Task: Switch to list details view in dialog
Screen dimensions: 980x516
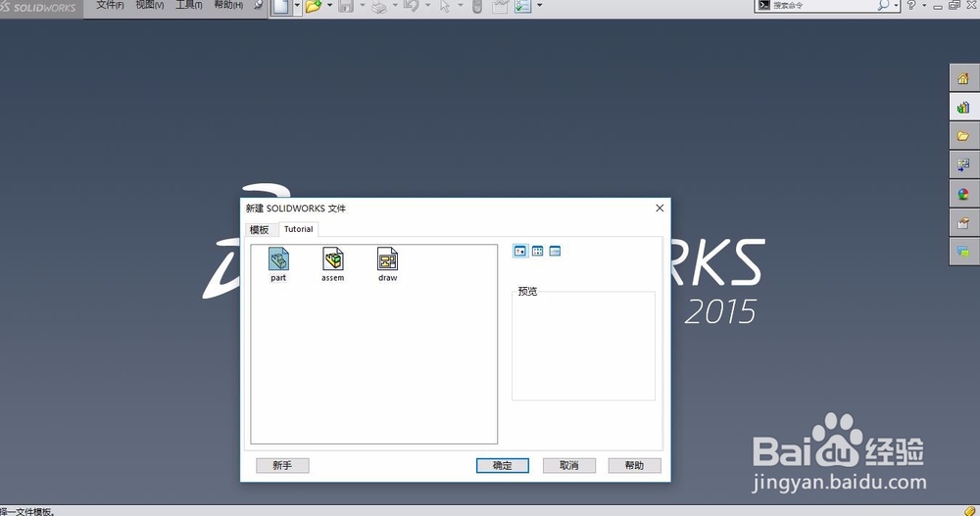Action: [555, 251]
